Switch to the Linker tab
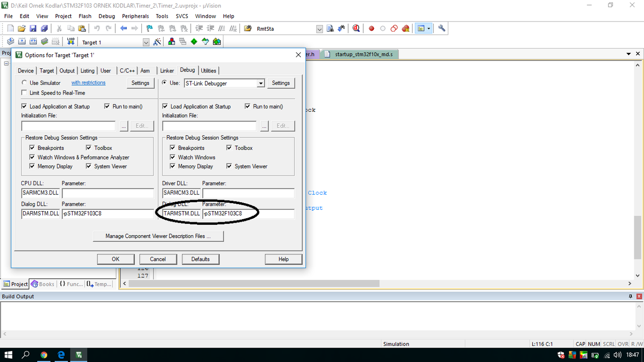 coord(167,71)
